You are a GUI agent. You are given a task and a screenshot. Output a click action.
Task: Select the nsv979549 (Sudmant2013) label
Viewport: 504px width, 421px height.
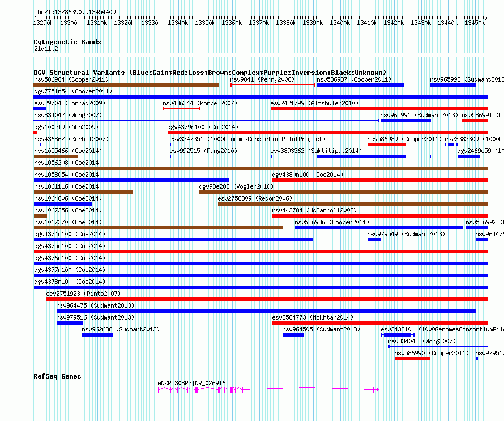tap(406, 234)
